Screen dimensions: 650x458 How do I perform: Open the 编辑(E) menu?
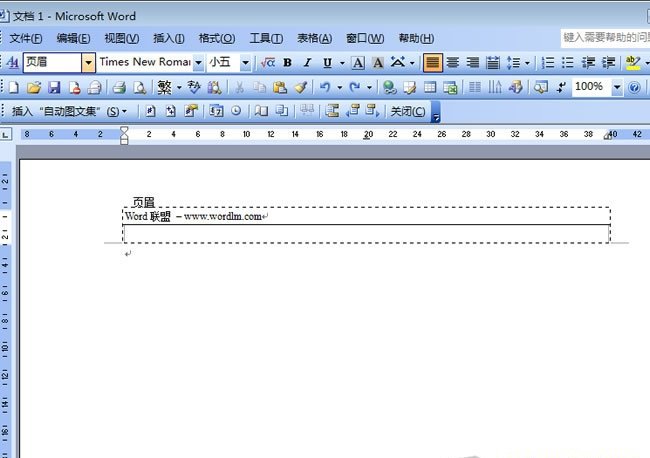[x=73, y=39]
